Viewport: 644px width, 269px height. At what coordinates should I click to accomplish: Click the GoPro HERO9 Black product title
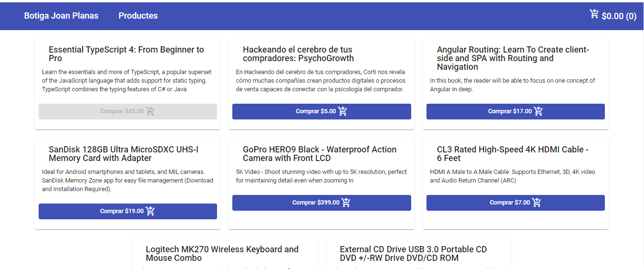(320, 154)
